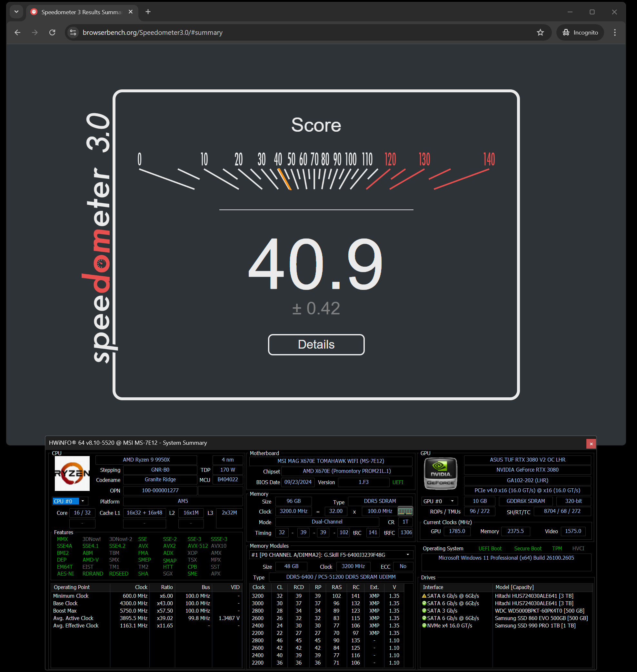Click the WDC WD5000BPKT drive entry
Screen dimensions: 637x672
[x=539, y=610]
